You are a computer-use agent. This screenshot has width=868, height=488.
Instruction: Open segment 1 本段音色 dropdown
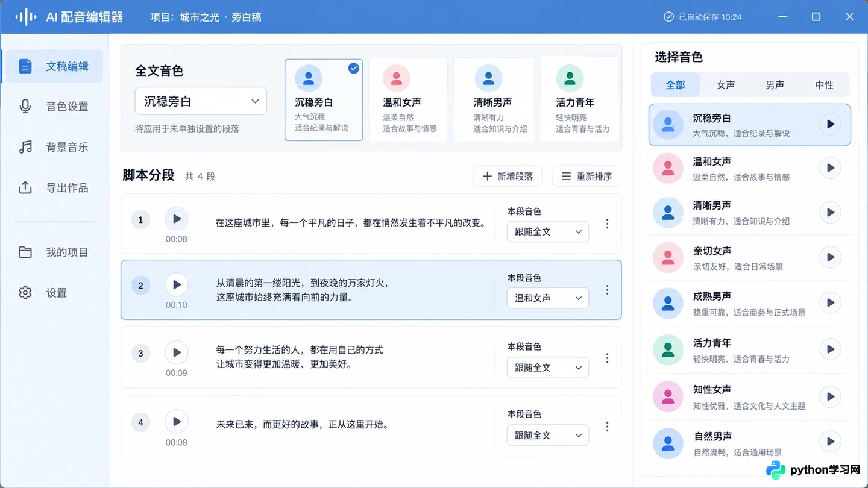[x=548, y=231]
